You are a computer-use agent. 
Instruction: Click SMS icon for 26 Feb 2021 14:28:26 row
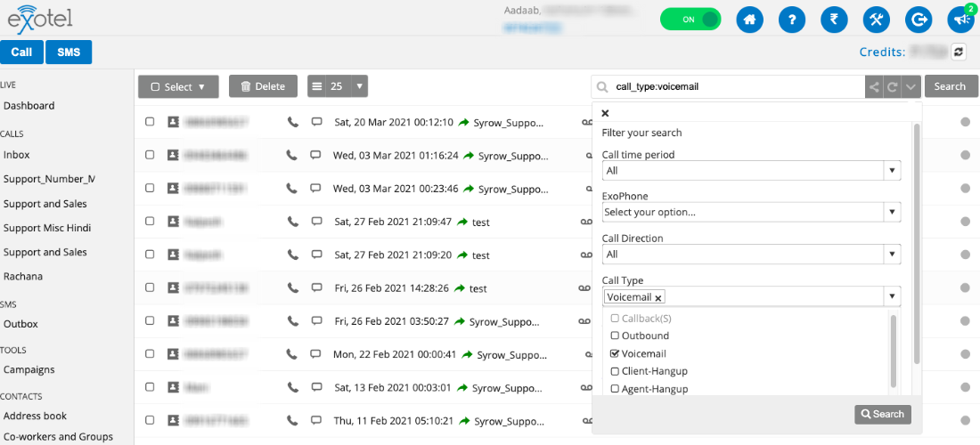(x=316, y=288)
